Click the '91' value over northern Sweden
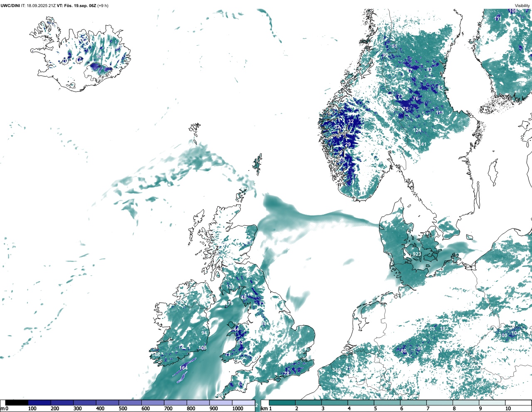This screenshot has height=412, width=532. pos(394,46)
